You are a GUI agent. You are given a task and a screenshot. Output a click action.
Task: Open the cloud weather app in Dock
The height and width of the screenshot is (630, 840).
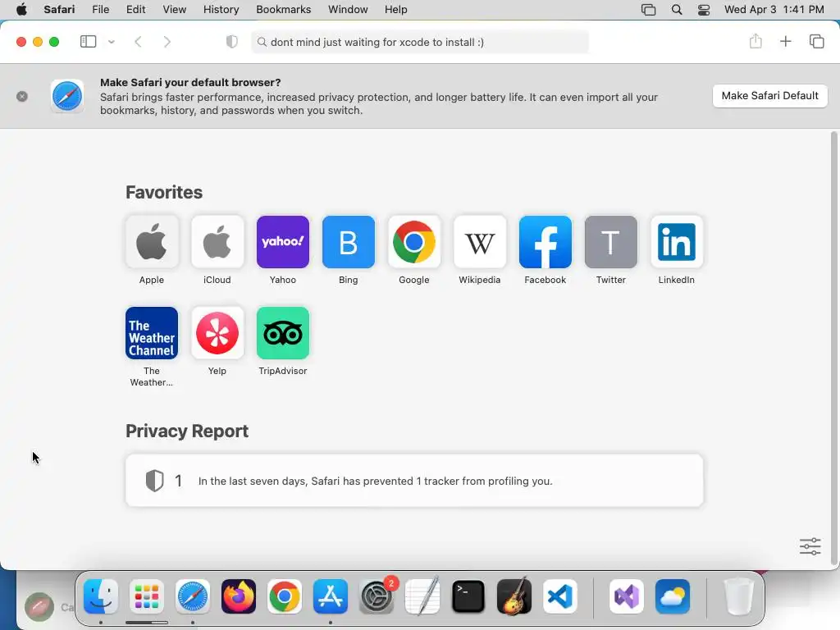click(x=673, y=596)
